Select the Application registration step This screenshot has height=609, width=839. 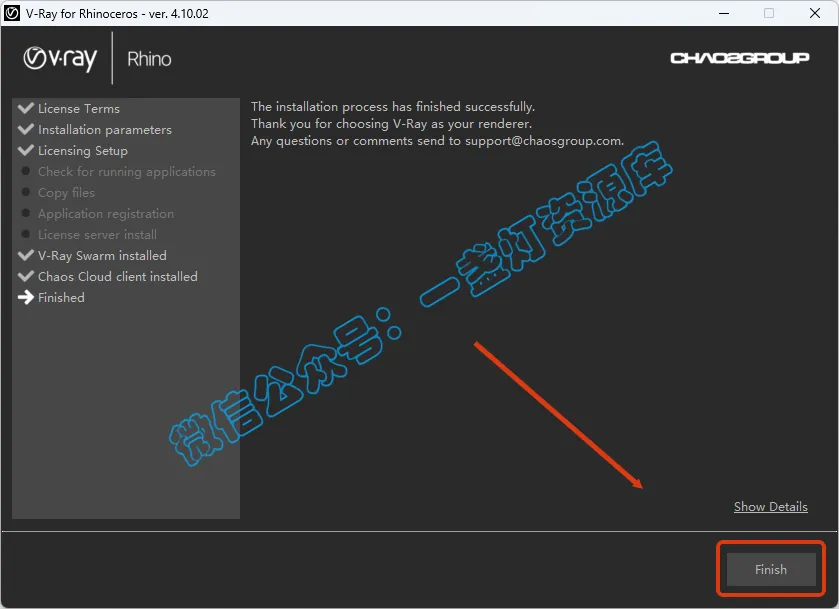pyautogui.click(x=106, y=214)
